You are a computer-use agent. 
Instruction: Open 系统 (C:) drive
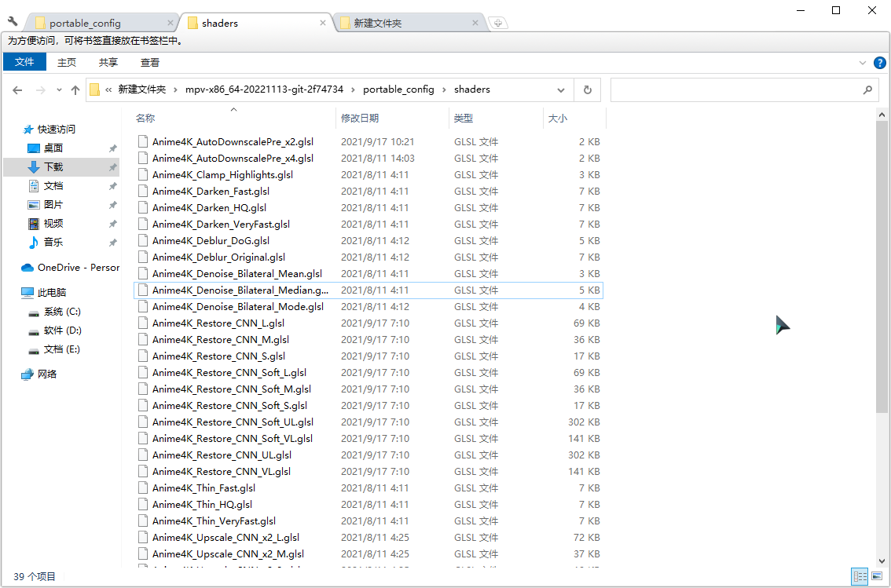pyautogui.click(x=55, y=312)
